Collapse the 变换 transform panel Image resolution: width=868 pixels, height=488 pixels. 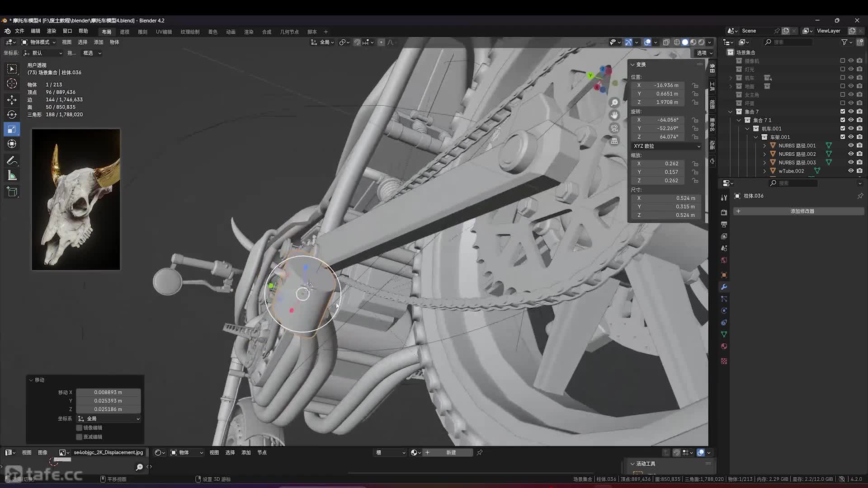633,65
